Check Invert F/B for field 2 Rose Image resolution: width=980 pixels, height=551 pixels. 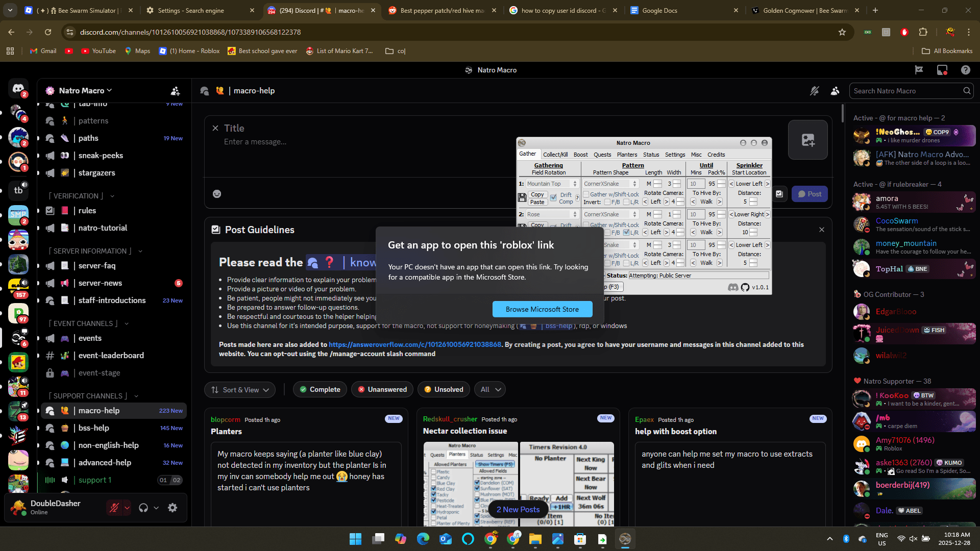pyautogui.click(x=607, y=233)
